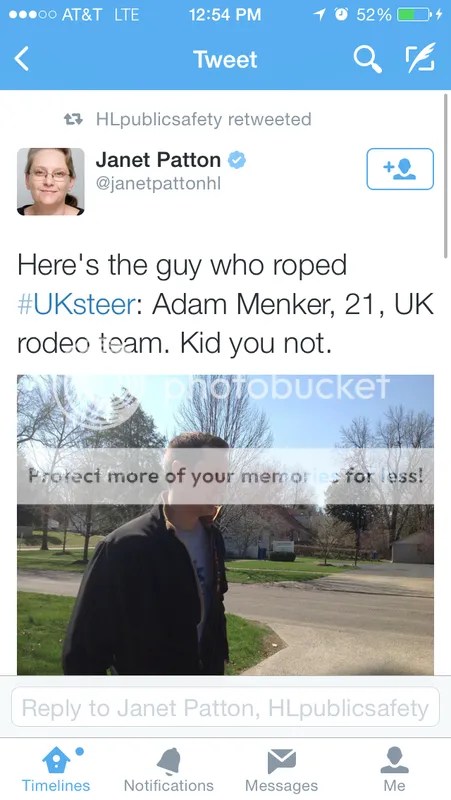This screenshot has width=451, height=800.
Task: Tap the back arrow in header
Action: coord(21,59)
